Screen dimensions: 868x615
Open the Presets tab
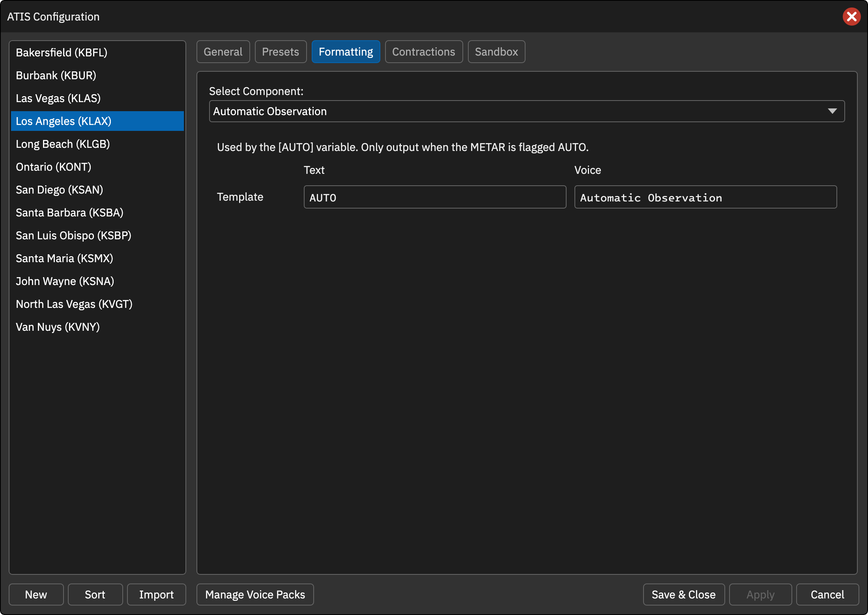click(x=281, y=52)
